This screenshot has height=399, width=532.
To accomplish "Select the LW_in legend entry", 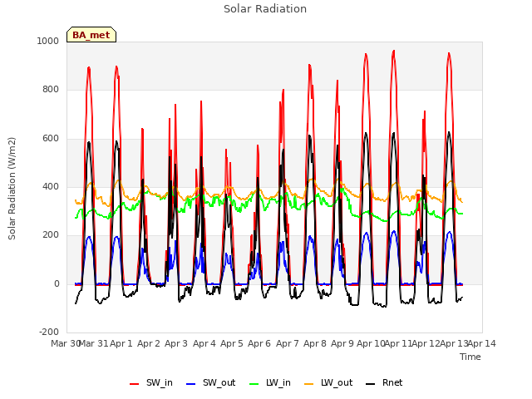I will click(270, 382).
